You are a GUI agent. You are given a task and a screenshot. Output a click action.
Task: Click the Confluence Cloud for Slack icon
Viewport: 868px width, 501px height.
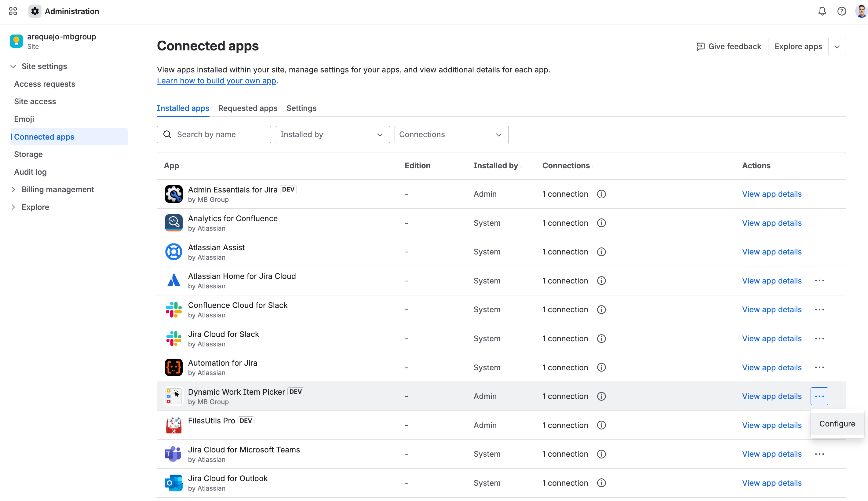[174, 310]
